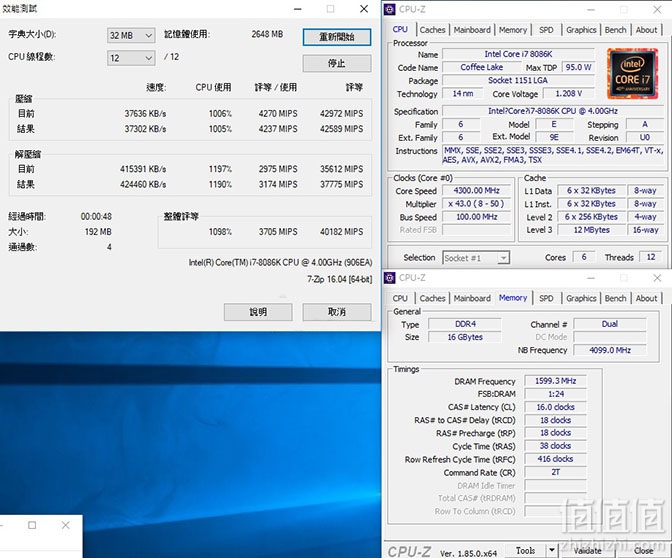Click Core Speed value 4300.00 MHz
The image size is (672, 558).
tap(477, 190)
